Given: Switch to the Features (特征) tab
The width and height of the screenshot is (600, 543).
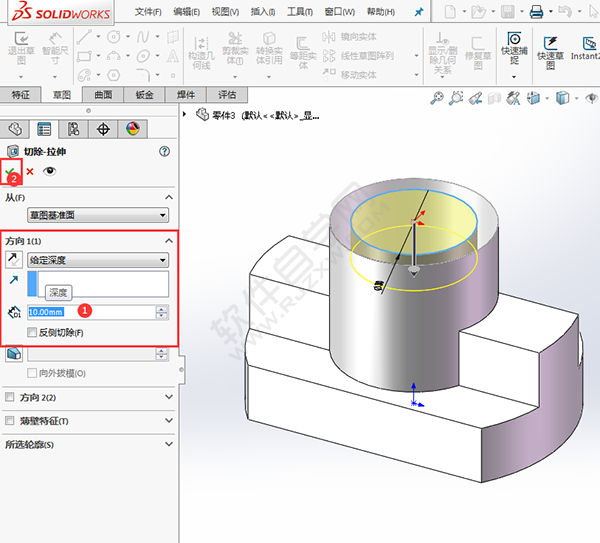Looking at the screenshot, I should point(20,95).
